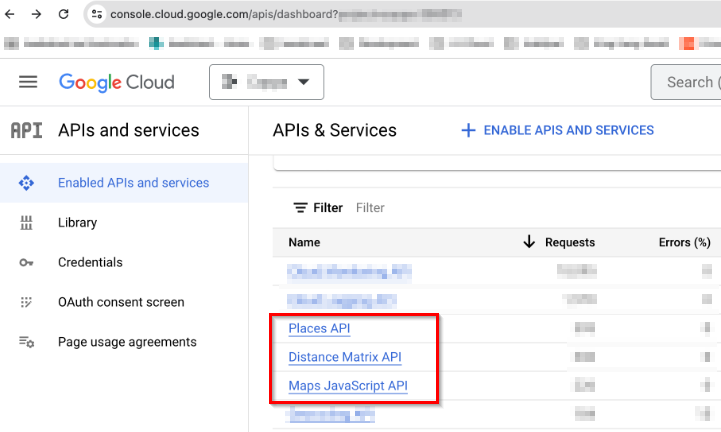This screenshot has height=432, width=721.
Task: Click the Library grid icon
Action: [26, 223]
